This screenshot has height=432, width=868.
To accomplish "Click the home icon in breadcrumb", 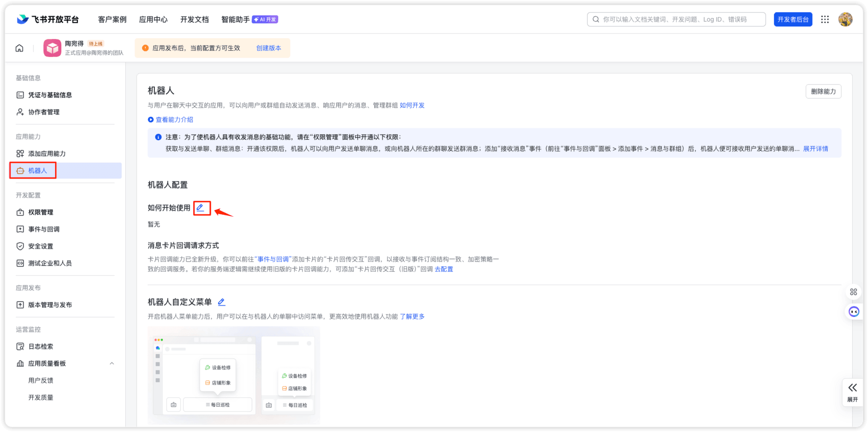I will (x=19, y=48).
